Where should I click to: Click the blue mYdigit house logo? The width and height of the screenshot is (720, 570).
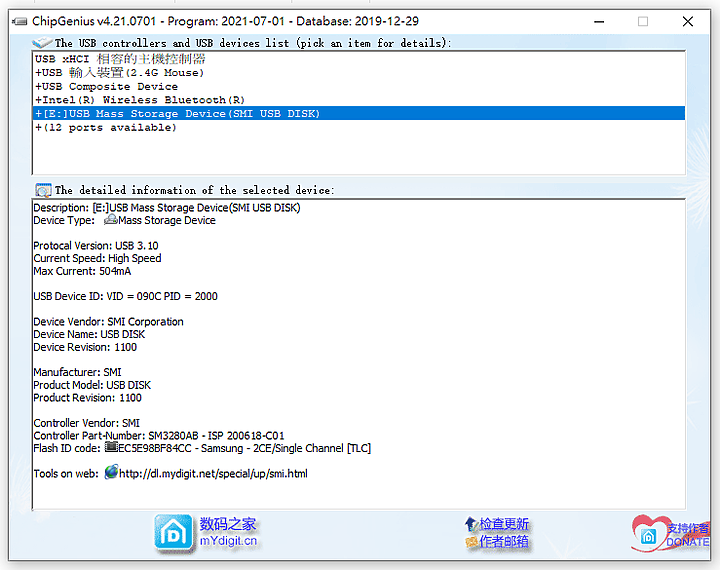coord(174,533)
